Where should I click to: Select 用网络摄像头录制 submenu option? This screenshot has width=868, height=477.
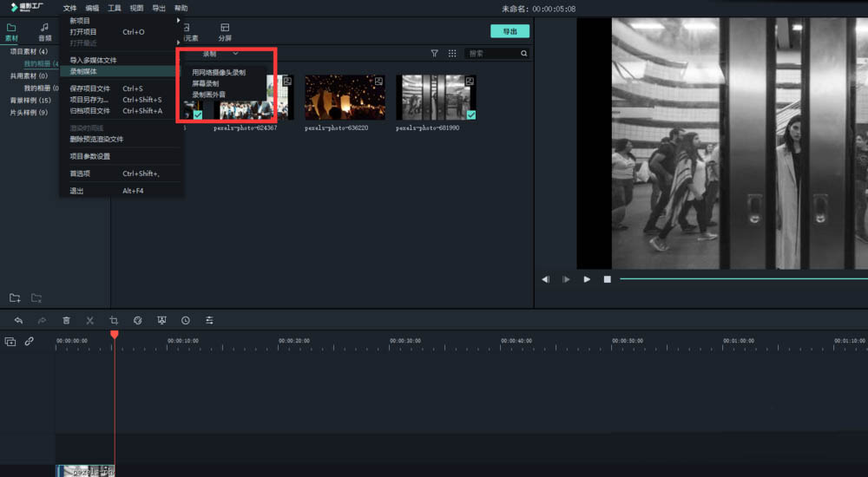(219, 73)
